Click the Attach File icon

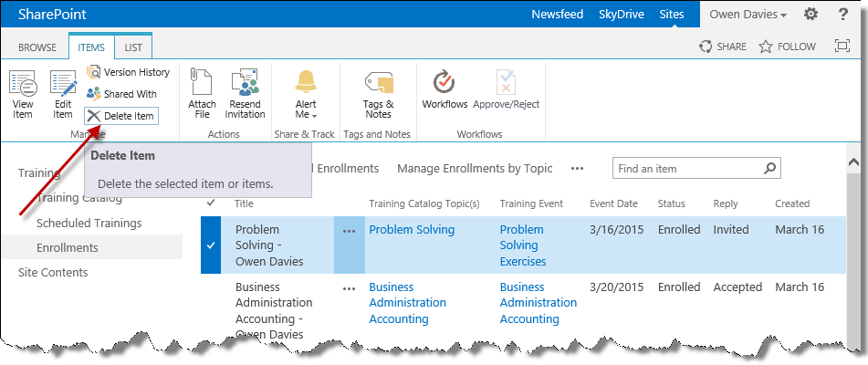[x=202, y=93]
